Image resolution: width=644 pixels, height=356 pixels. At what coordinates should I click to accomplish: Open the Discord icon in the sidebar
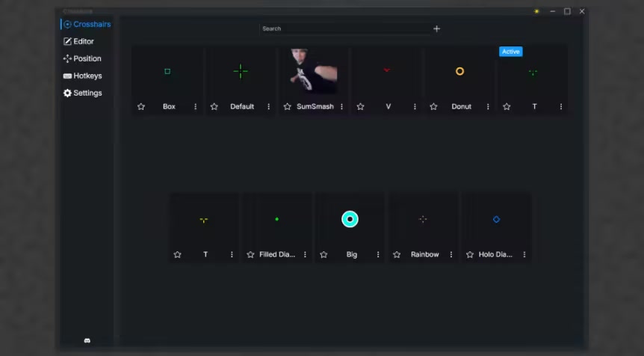pyautogui.click(x=87, y=340)
